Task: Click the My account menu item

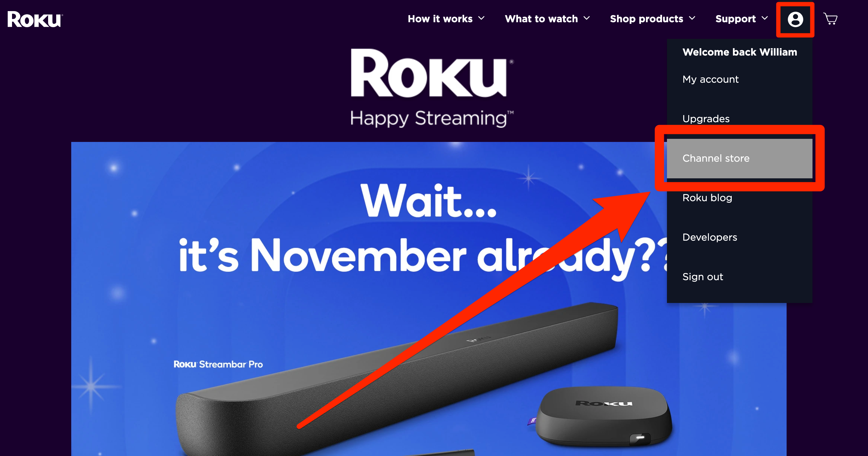Action: pyautogui.click(x=710, y=79)
